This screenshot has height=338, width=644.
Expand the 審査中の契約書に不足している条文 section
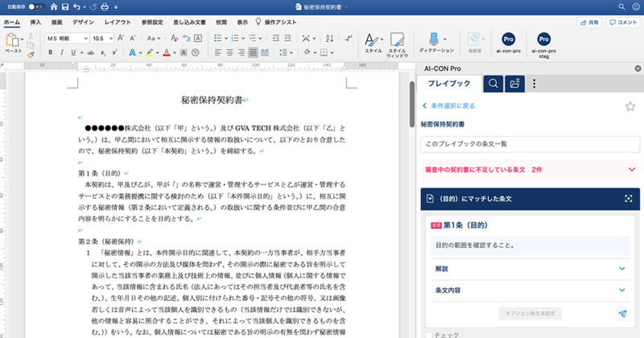click(530, 170)
